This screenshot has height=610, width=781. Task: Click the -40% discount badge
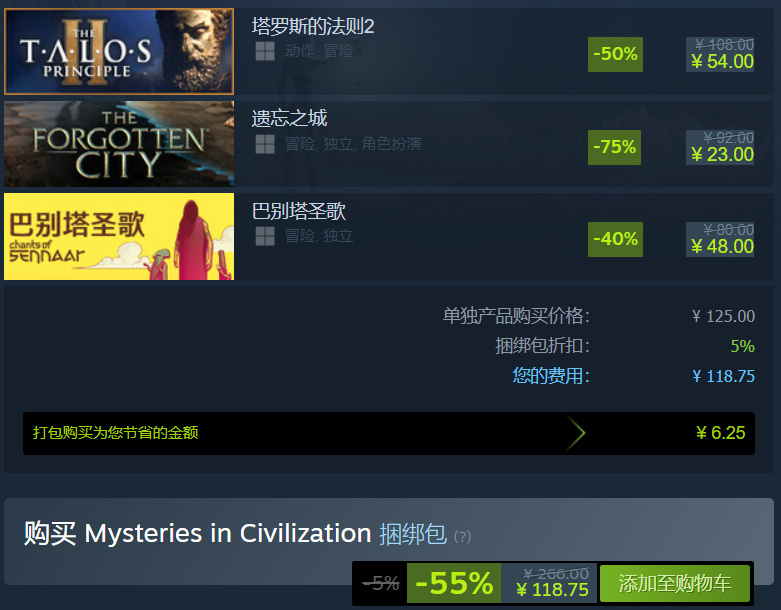[x=615, y=240]
